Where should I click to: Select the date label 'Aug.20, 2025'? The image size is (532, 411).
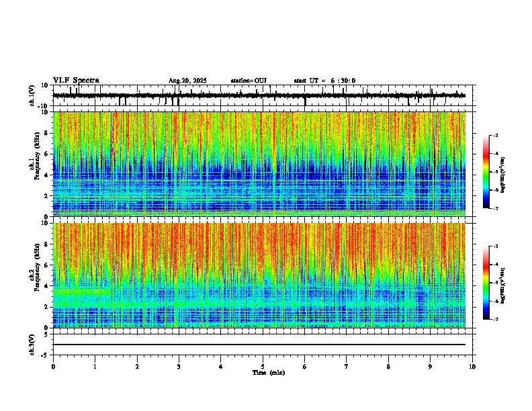pos(187,81)
